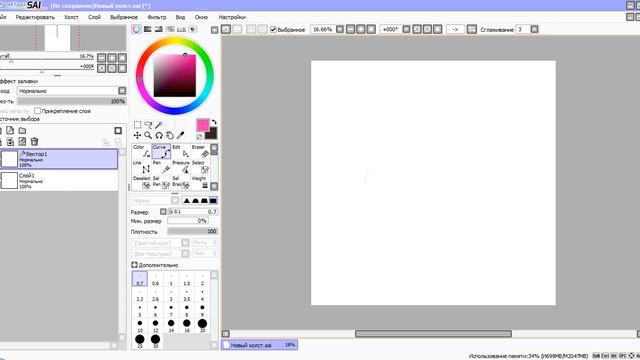Click the canvas horizontal scrollbar thumb
640x360 pixels.
433,333
